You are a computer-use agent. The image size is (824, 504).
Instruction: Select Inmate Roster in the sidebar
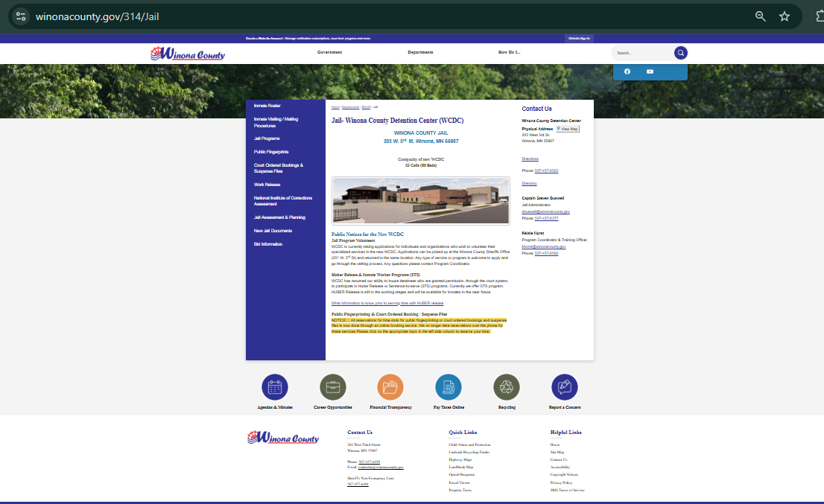267,106
